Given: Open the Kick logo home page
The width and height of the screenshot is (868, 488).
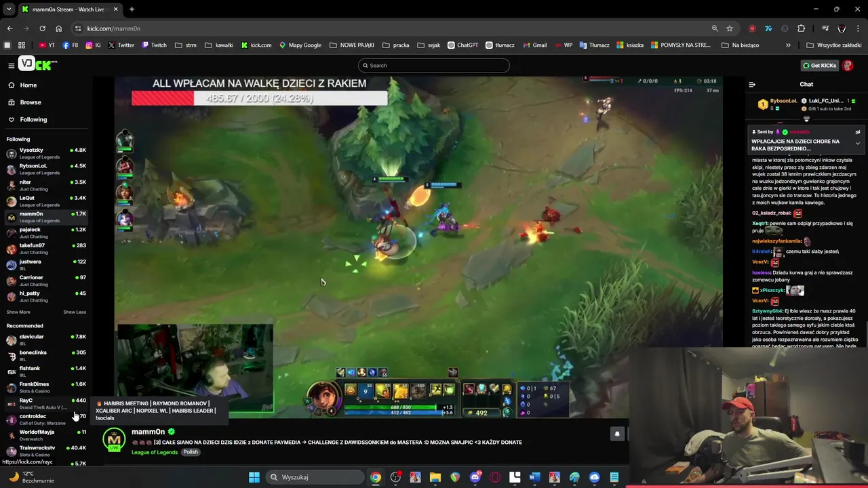Looking at the screenshot, I should [38, 64].
